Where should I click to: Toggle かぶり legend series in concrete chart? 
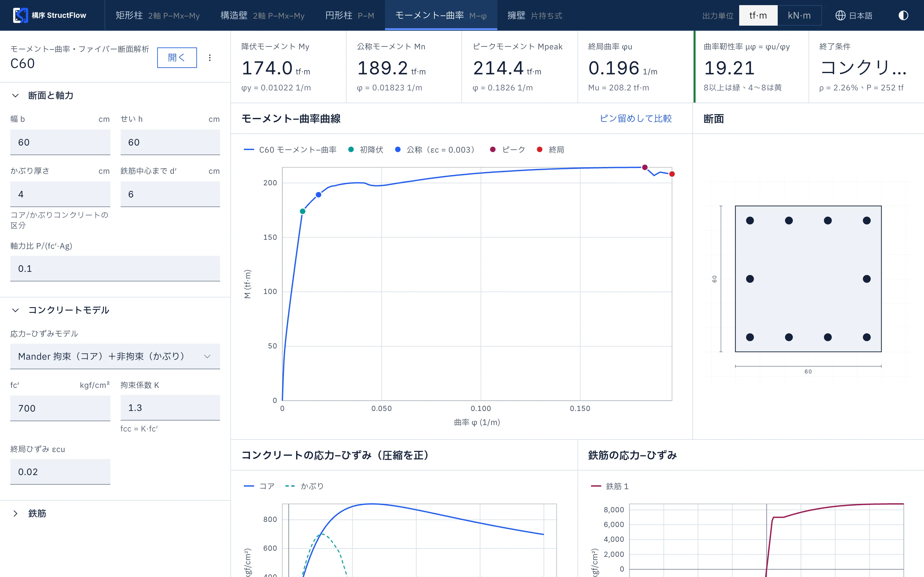pyautogui.click(x=304, y=486)
